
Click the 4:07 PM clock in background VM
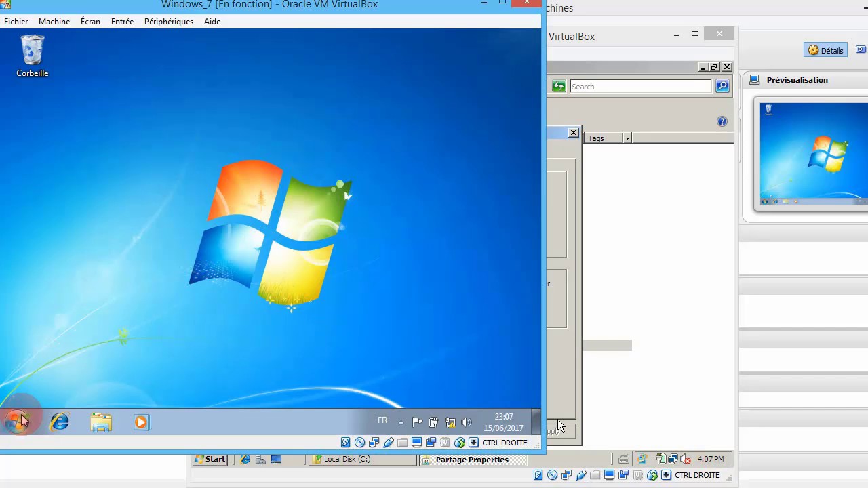710,459
